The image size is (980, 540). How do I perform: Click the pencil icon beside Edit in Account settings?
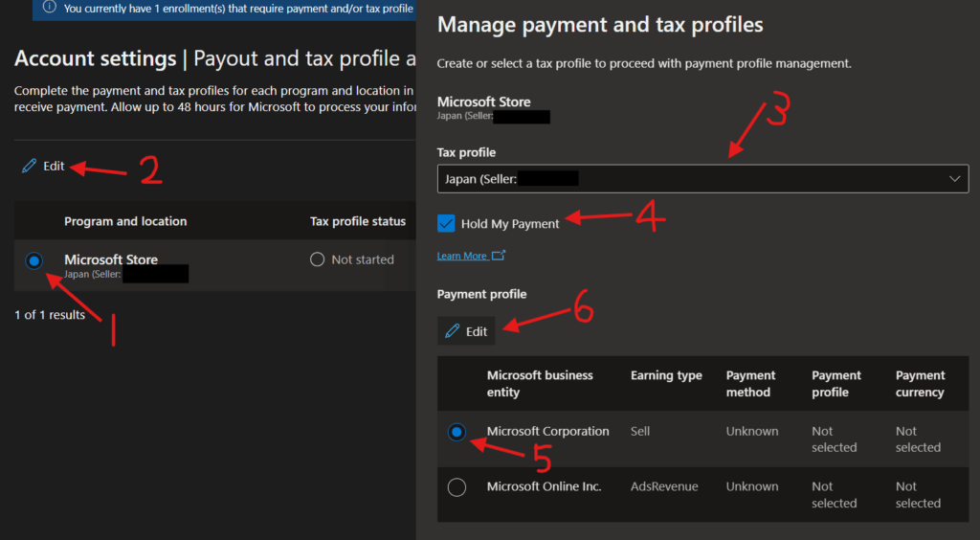(29, 166)
